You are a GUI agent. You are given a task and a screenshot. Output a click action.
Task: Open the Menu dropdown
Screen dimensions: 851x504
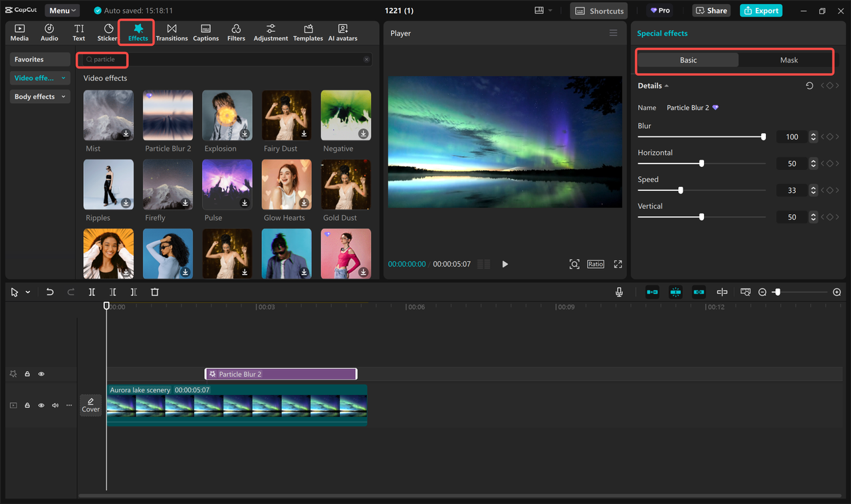click(x=62, y=11)
